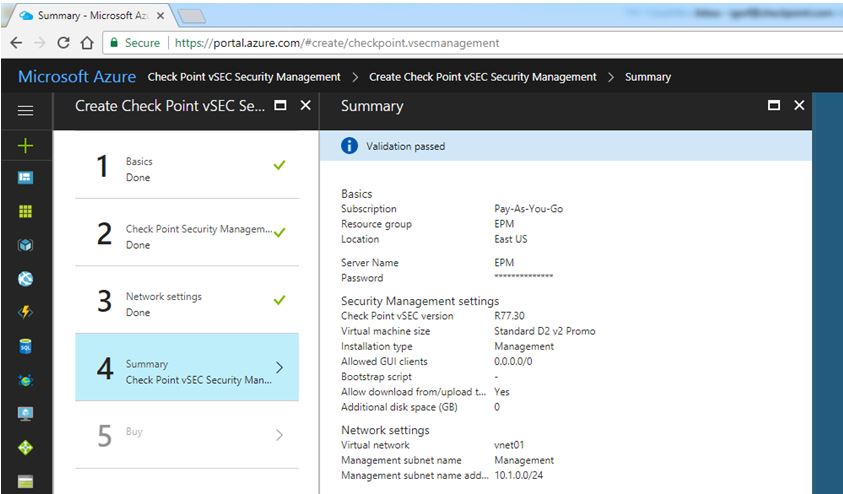Image resolution: width=843 pixels, height=494 pixels.
Task: Click the 0.0.0.0/0 GUI clients value
Action: [x=513, y=361]
